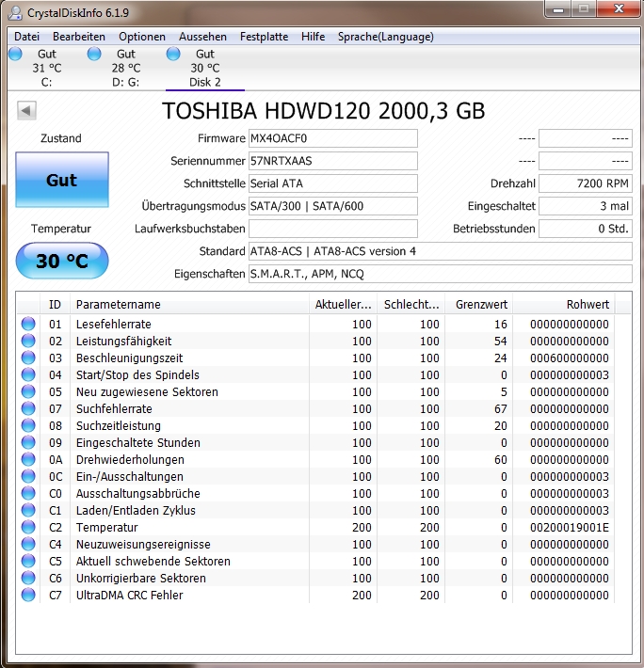Click status icon for 07 Suchfehlerrate
This screenshot has width=644, height=668.
28,408
